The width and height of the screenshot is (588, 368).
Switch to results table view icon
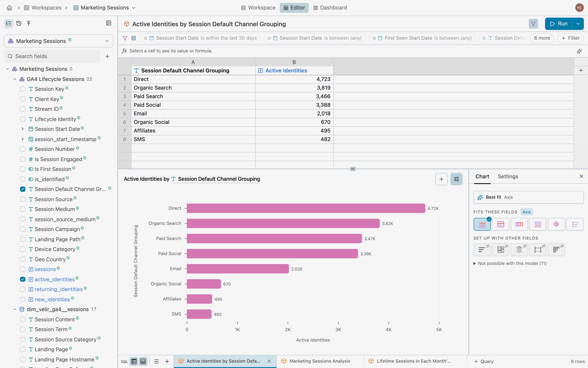click(134, 361)
